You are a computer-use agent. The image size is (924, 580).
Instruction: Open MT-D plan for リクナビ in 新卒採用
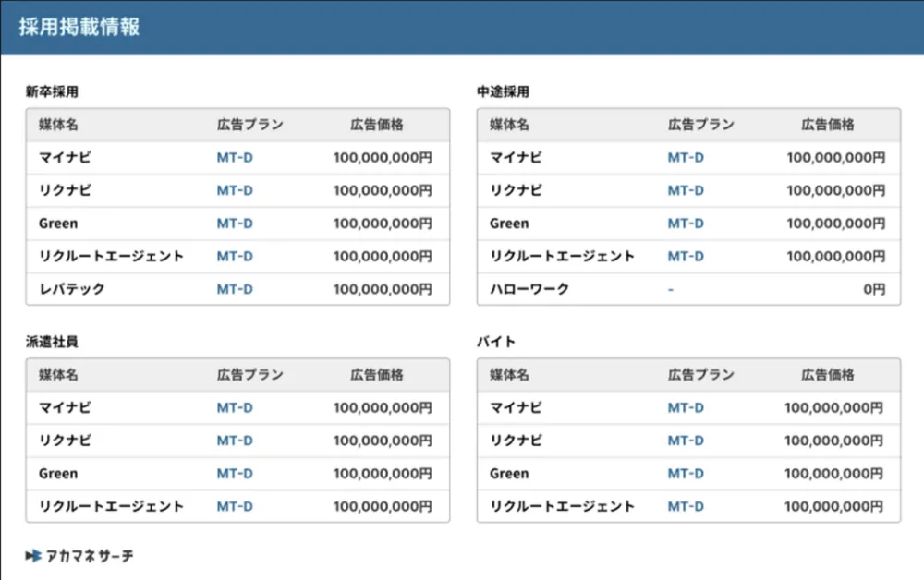pyautogui.click(x=235, y=191)
